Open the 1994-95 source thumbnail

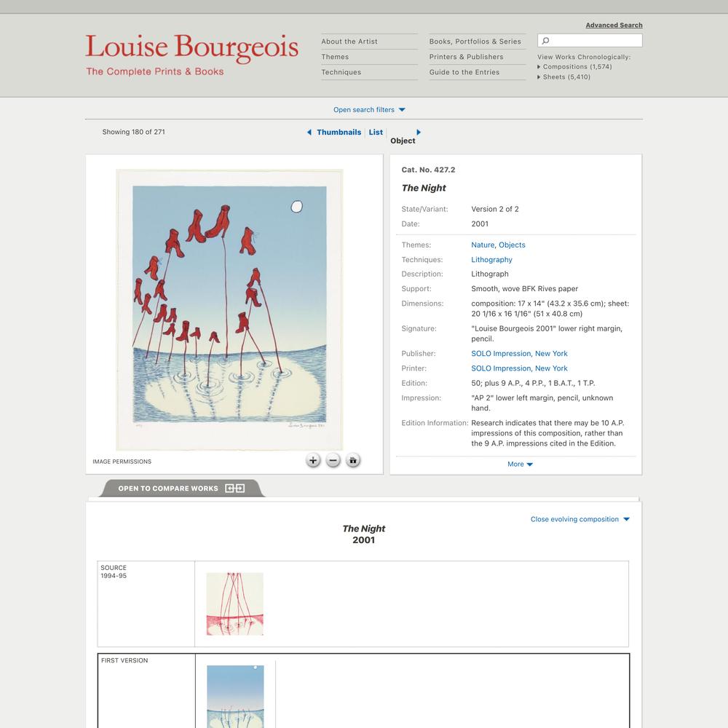tap(235, 604)
